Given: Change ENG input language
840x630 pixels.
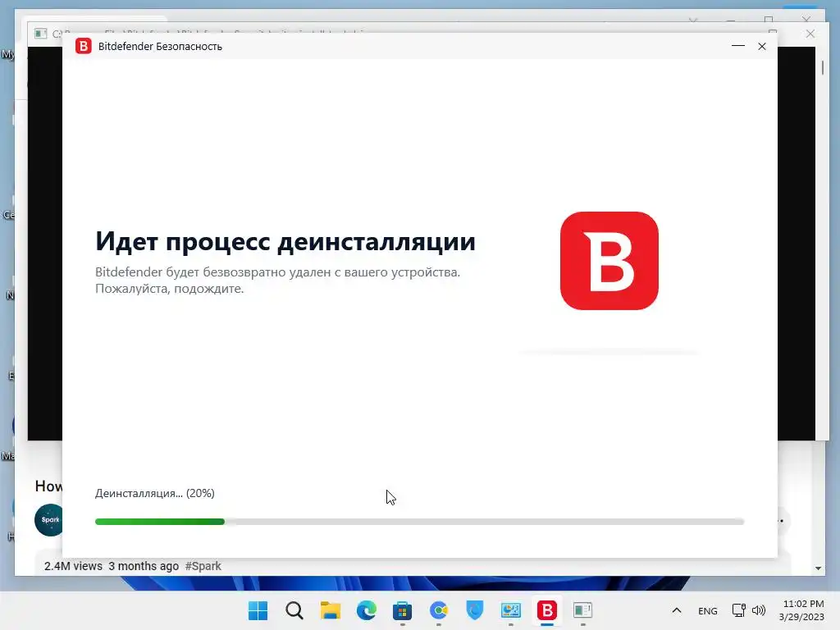Looking at the screenshot, I should 708,610.
